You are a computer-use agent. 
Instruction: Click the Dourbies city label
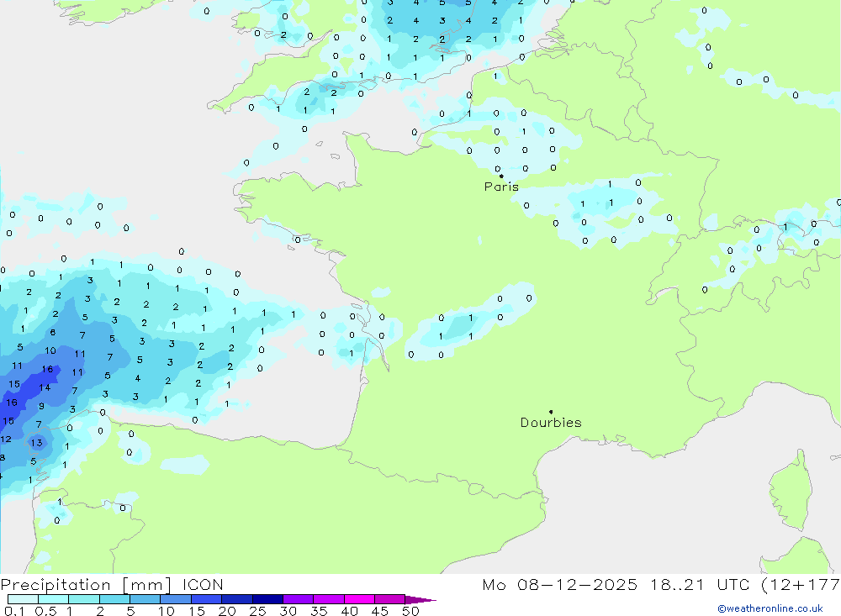pos(551,423)
